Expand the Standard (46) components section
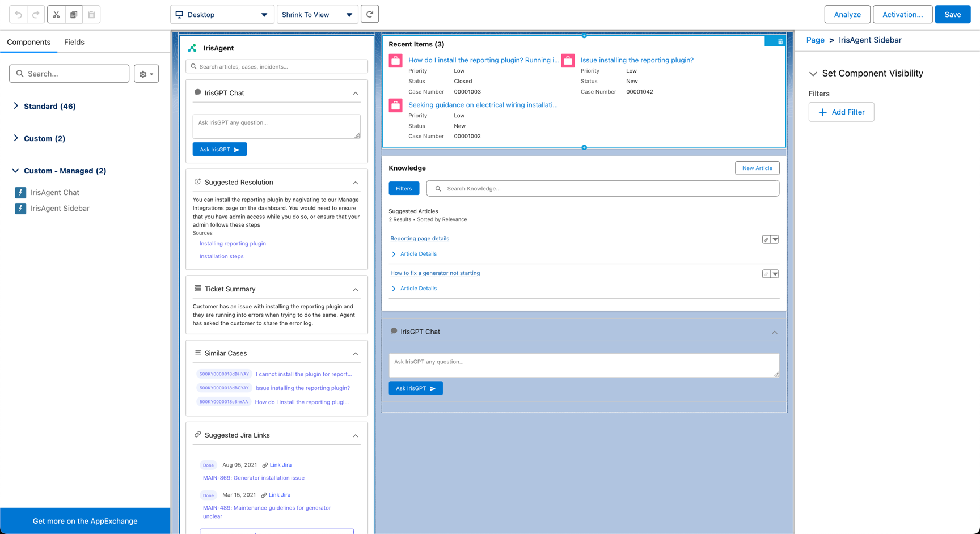This screenshot has height=534, width=980. point(16,106)
